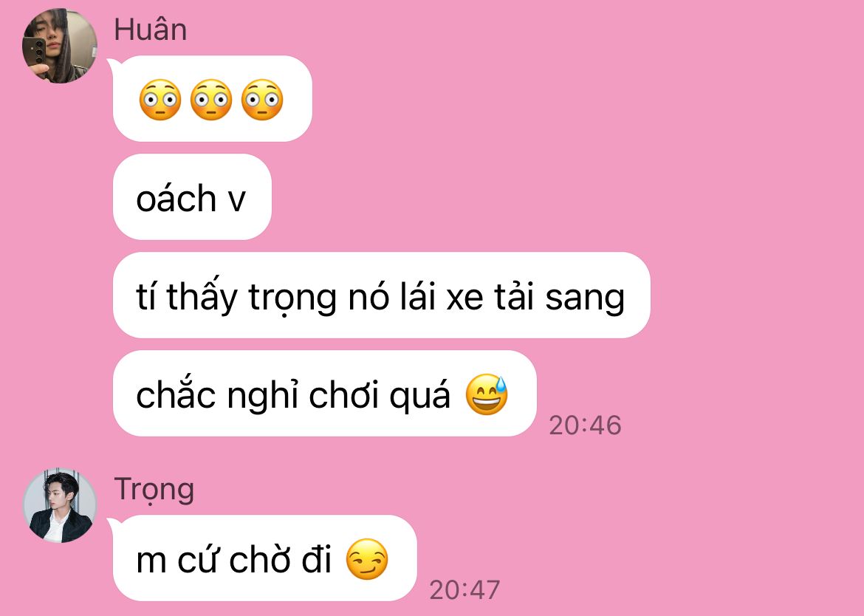Click the word 'oách' in message
Image resolution: width=864 pixels, height=616 pixels.
[x=176, y=198]
